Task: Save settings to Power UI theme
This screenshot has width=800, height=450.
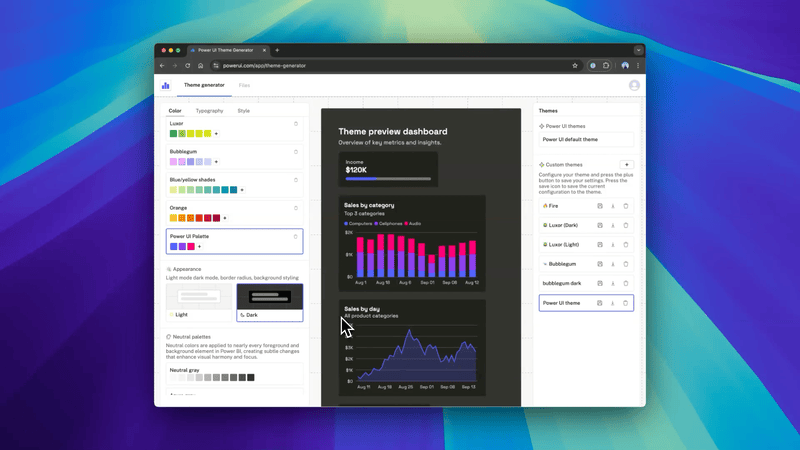Action: point(600,303)
